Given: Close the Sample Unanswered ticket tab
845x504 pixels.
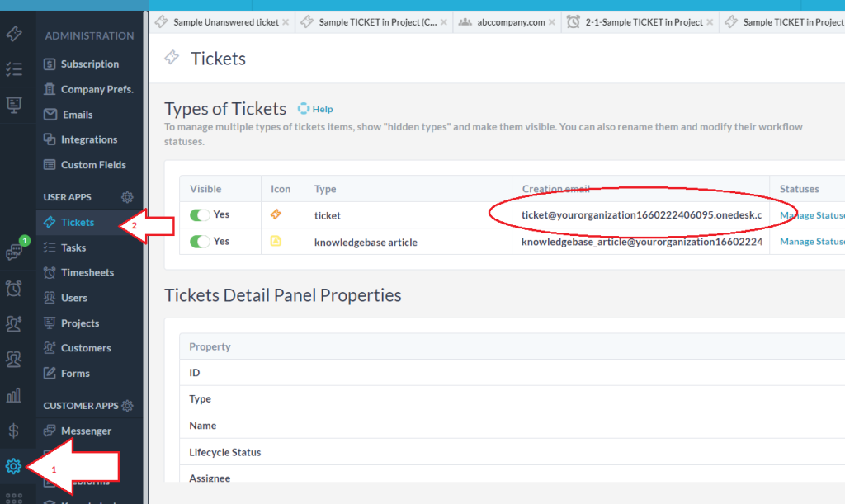Looking at the screenshot, I should point(286,22).
